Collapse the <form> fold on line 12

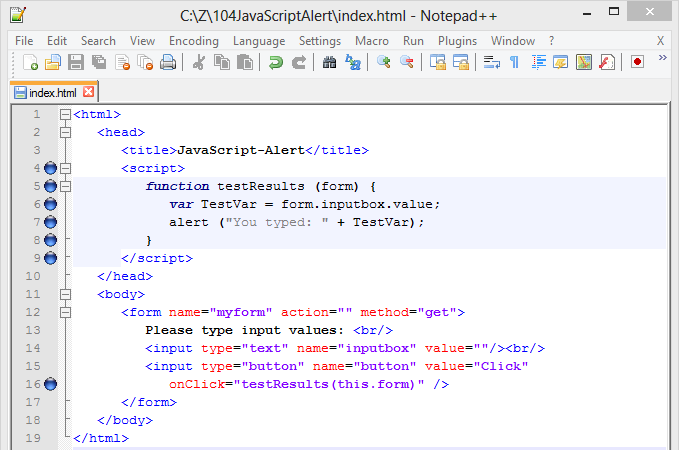[x=66, y=312]
